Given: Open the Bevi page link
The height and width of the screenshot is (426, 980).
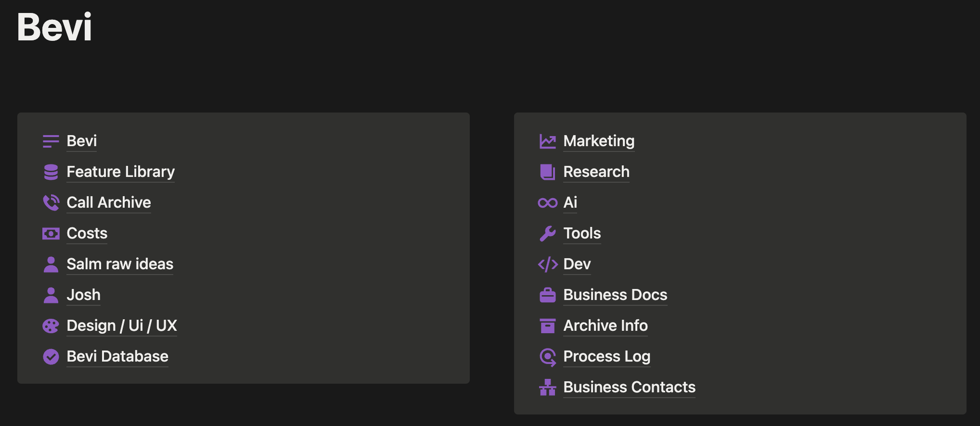Looking at the screenshot, I should coord(81,141).
